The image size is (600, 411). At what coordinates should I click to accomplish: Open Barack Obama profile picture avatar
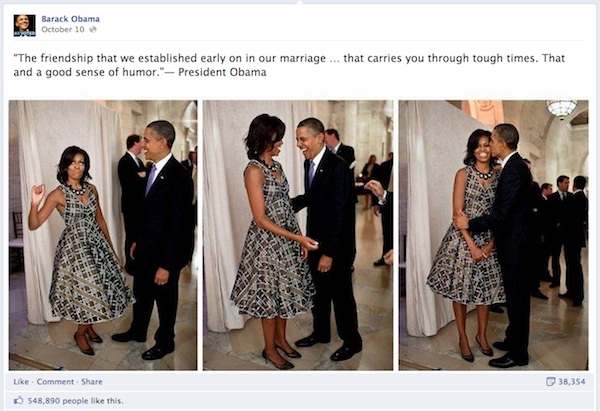(x=24, y=25)
